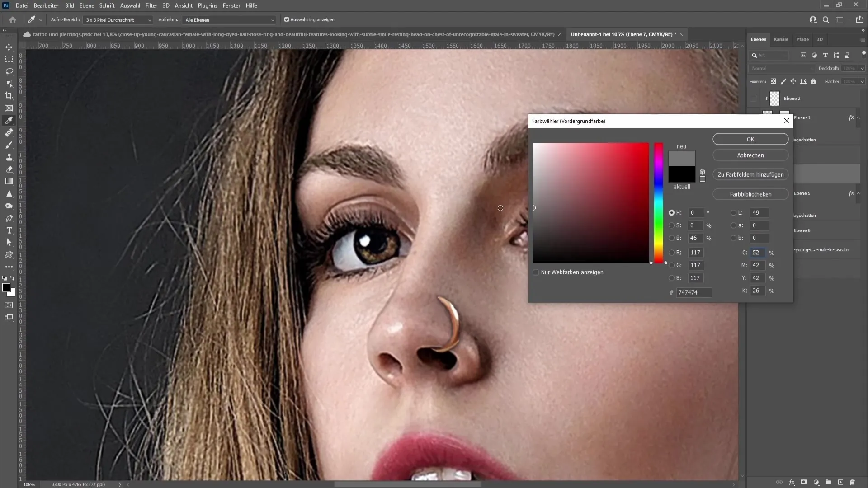868x488 pixels.
Task: Open the Fenster menu
Action: coord(231,5)
